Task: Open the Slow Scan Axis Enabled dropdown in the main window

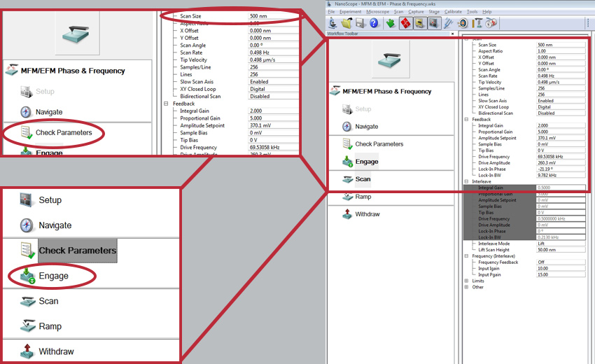Action: point(561,101)
